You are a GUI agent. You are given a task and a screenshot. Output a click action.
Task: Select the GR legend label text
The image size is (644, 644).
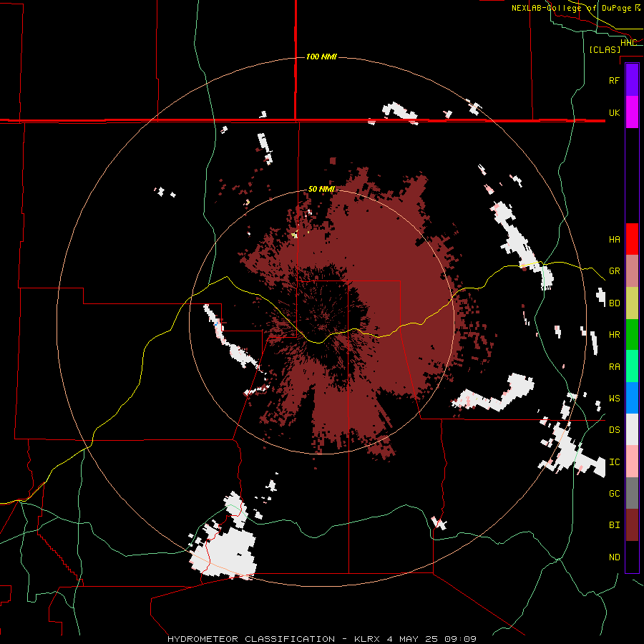pyautogui.click(x=614, y=271)
